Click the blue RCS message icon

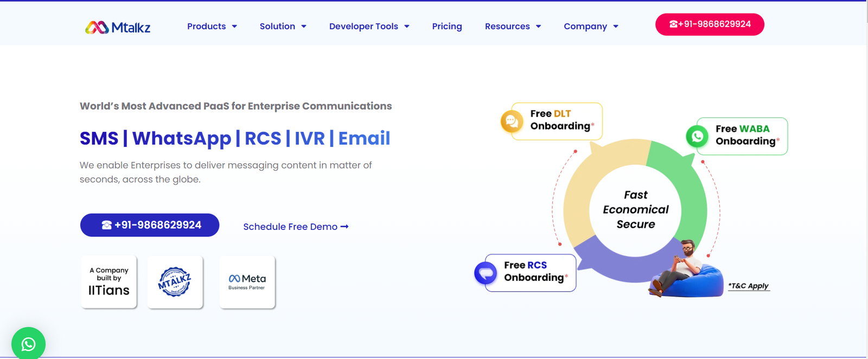[x=486, y=273]
